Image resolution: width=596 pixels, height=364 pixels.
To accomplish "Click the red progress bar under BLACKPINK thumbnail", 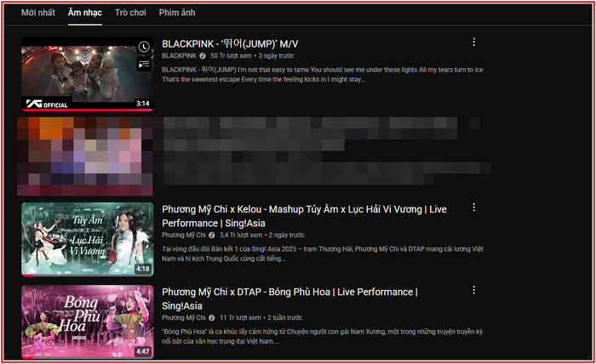I will (x=88, y=110).
